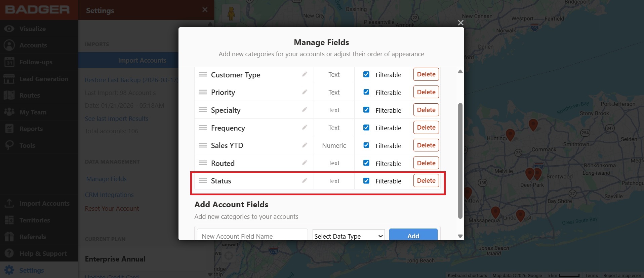644x278 pixels.
Task: Click the drag handle icon beside Priority
Action: (x=203, y=92)
